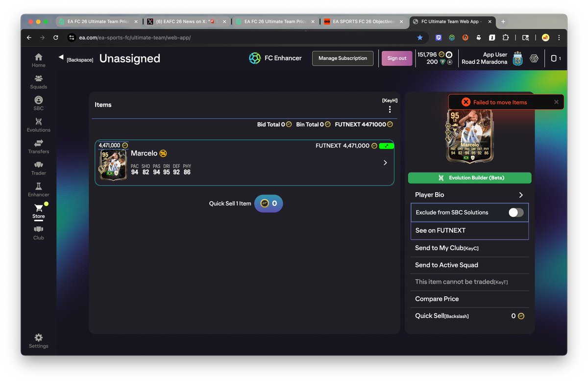Click See on FUTNEXT

(469, 230)
